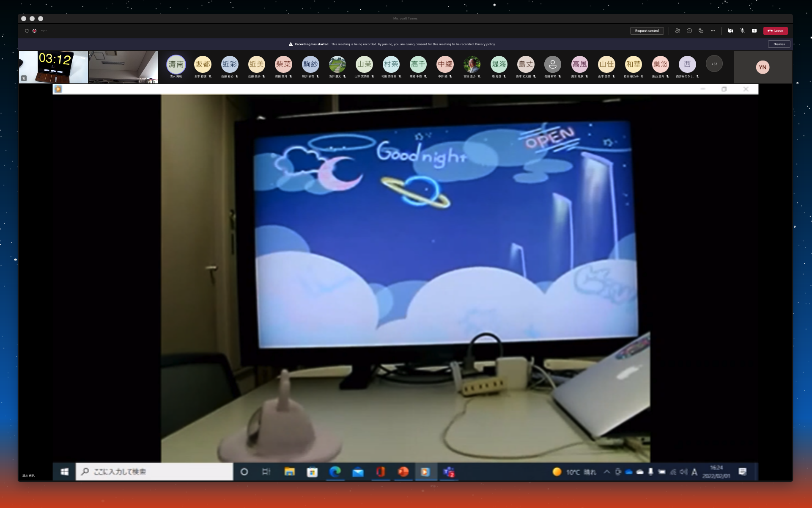
Task: Click the Request control button
Action: click(647, 30)
